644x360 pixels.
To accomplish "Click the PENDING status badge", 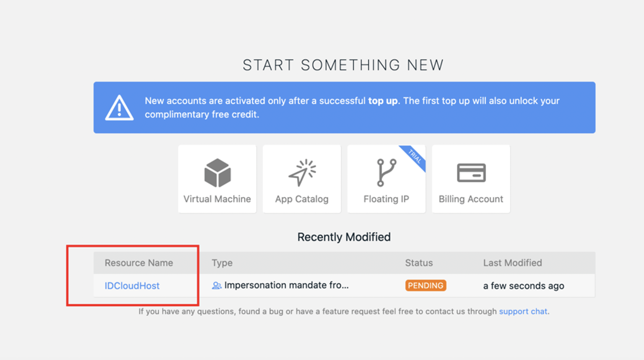I will [x=426, y=285].
